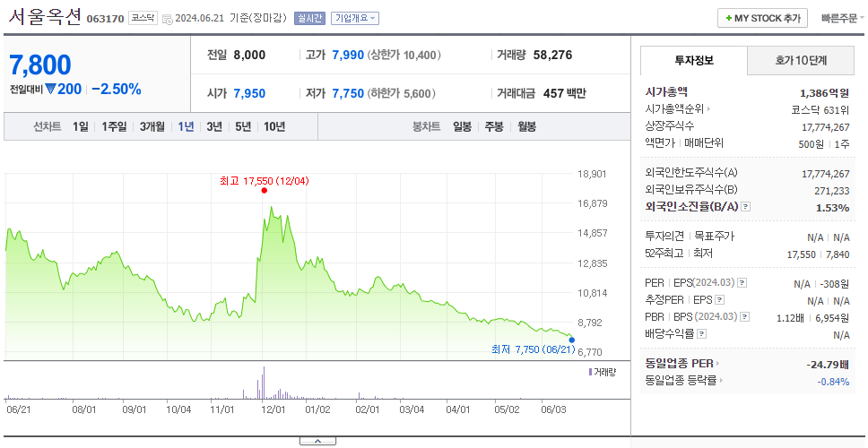The width and height of the screenshot is (868, 448).
Task: Open help icon next to PER EPS(2024.03)
Action: (x=742, y=282)
